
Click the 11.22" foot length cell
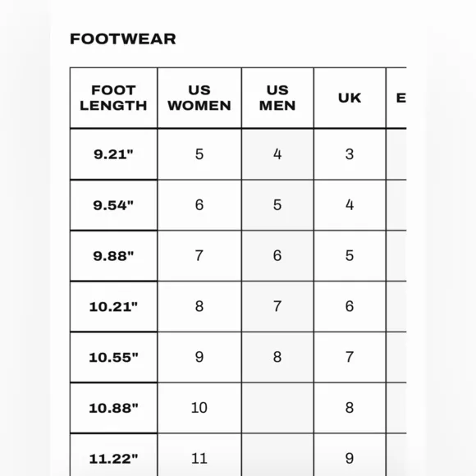tap(113, 455)
